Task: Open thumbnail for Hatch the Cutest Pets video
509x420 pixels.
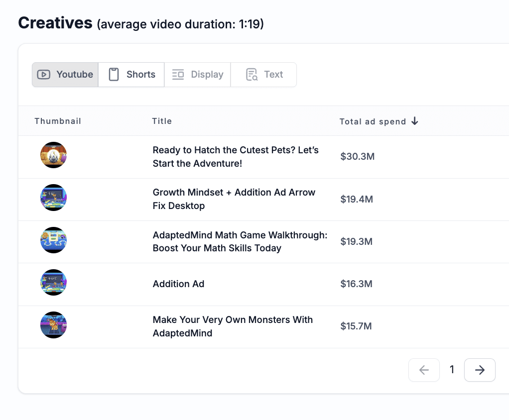Action: [x=53, y=155]
